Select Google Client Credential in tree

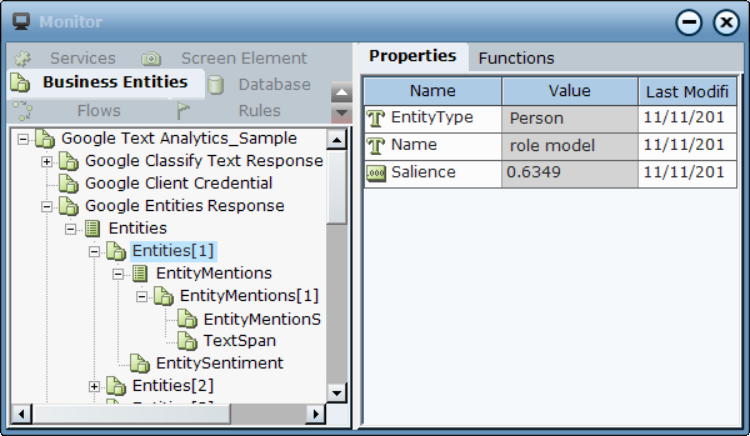point(178,184)
